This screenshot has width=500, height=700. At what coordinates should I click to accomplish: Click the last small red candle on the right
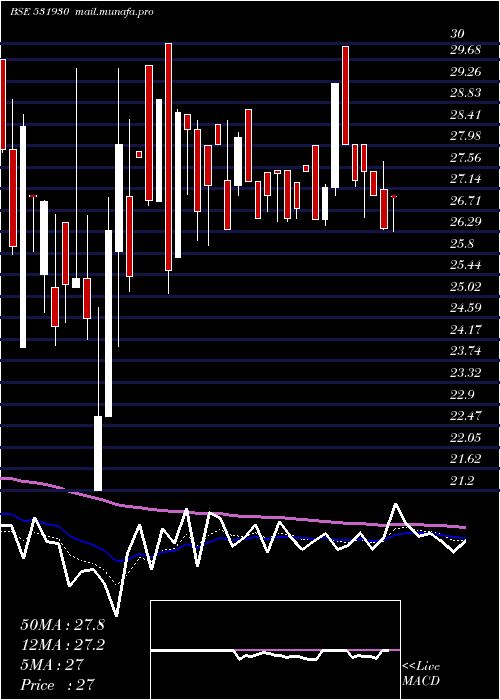(394, 196)
